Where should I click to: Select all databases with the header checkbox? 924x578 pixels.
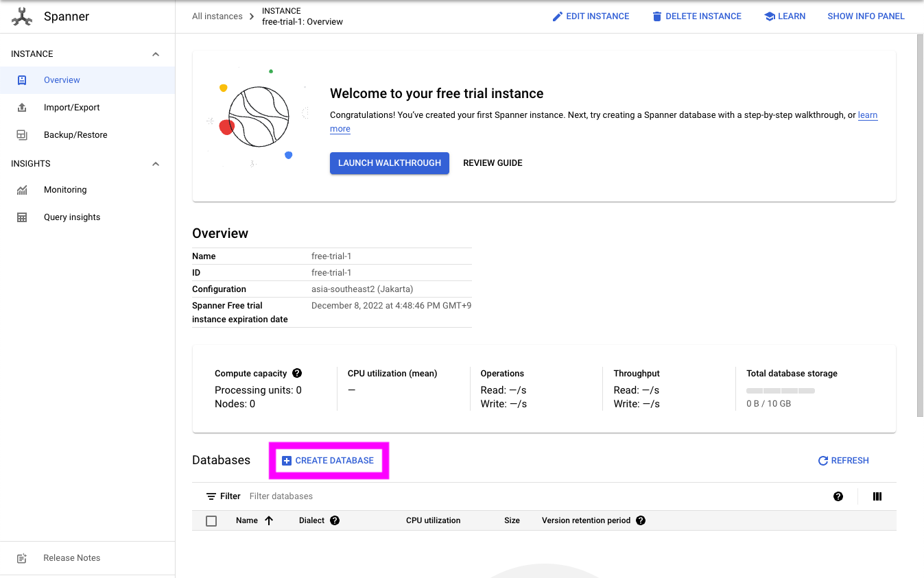[x=211, y=520]
